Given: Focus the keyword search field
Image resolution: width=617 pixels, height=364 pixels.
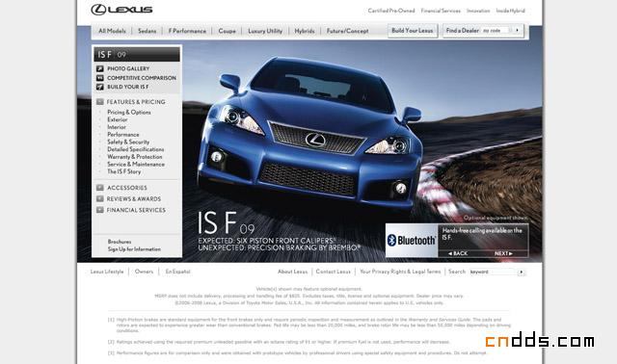Looking at the screenshot, I should [493, 272].
